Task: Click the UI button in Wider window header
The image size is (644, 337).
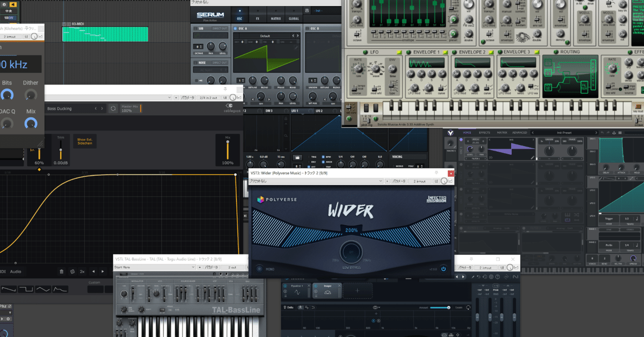Action: (x=435, y=181)
